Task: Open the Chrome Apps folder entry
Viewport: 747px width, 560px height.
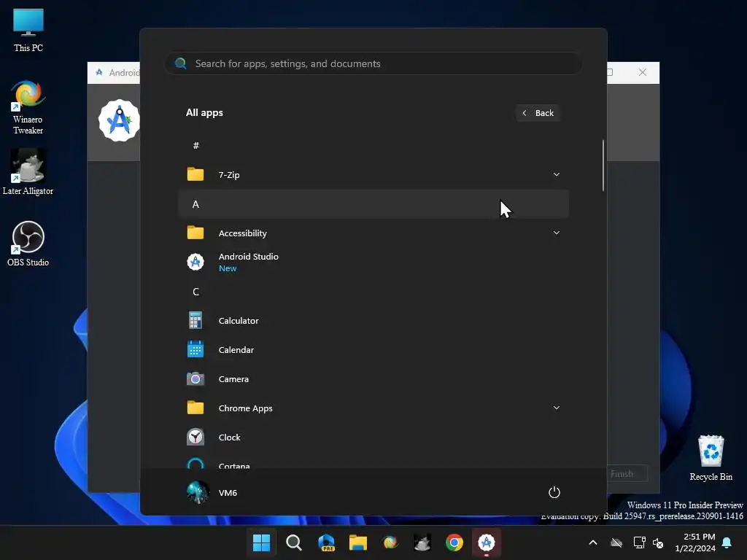Action: (x=373, y=408)
